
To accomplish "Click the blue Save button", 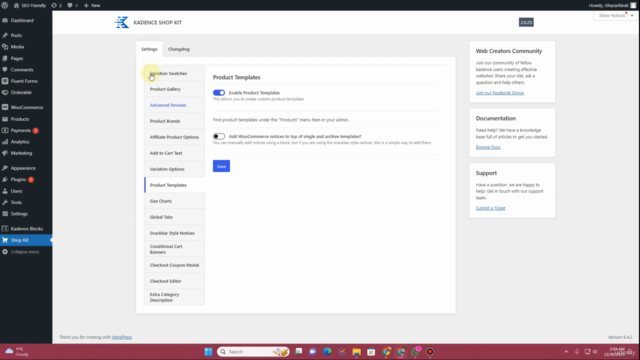I will coord(221,166).
